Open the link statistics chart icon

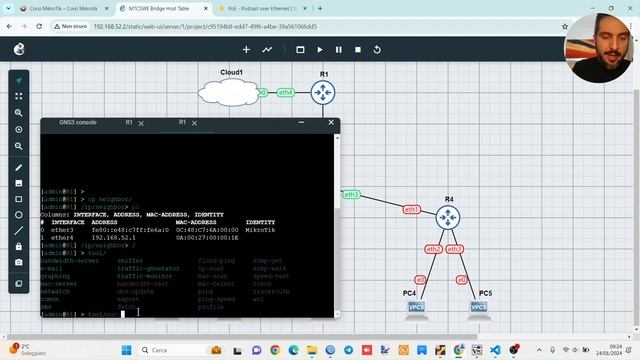[267, 49]
